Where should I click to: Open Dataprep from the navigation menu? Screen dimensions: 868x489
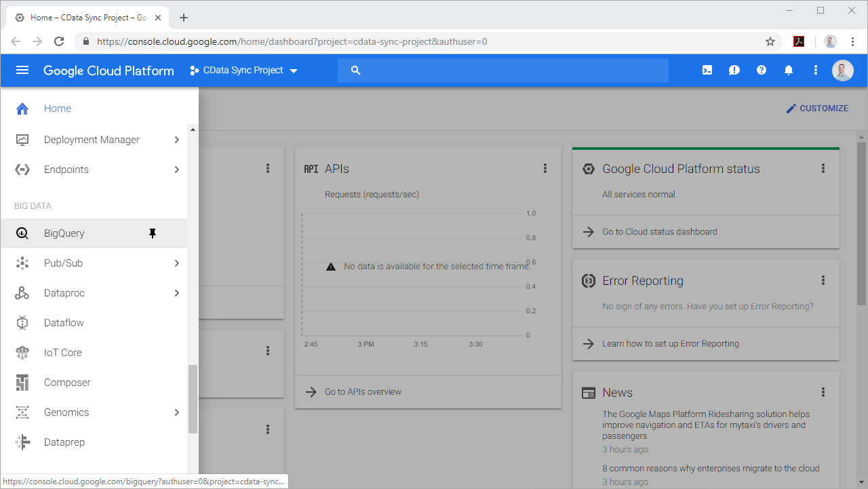click(64, 442)
